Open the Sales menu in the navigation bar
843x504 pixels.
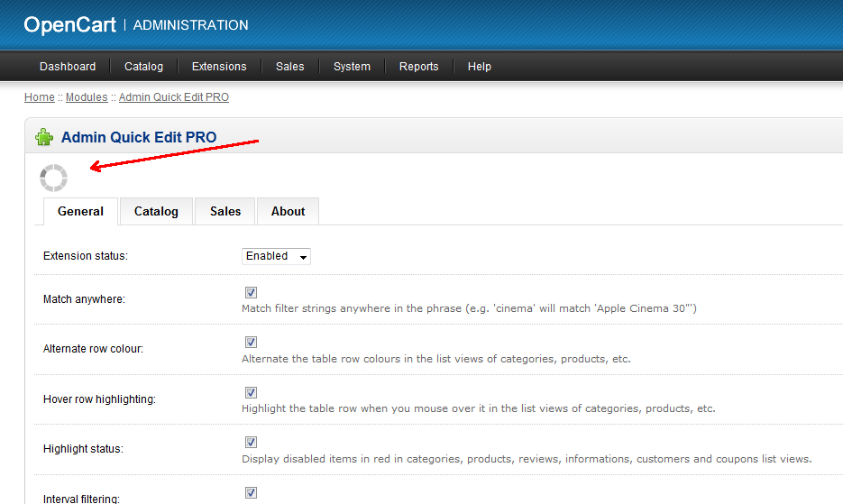point(289,66)
